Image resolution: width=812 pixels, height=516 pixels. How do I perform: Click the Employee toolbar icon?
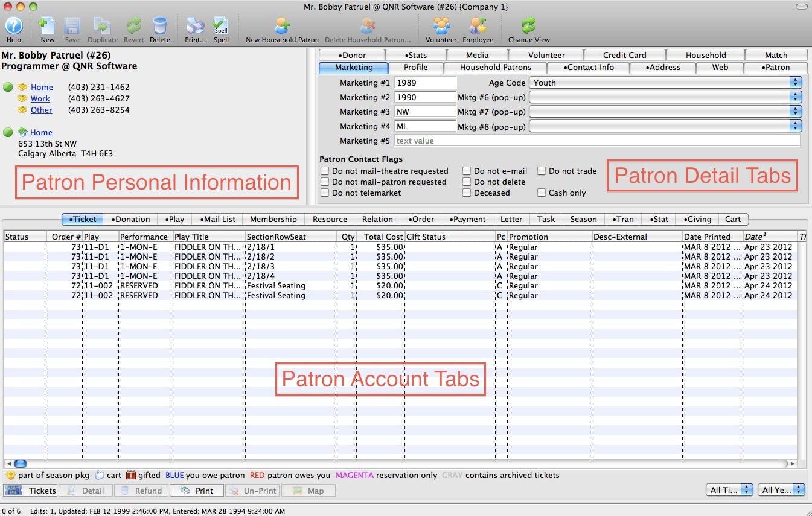click(x=478, y=26)
